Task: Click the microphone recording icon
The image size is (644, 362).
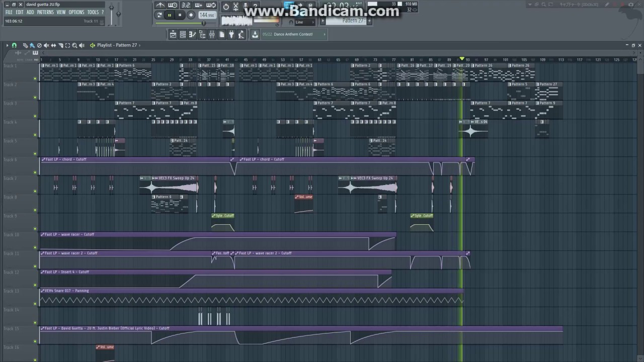Action: [246, 6]
